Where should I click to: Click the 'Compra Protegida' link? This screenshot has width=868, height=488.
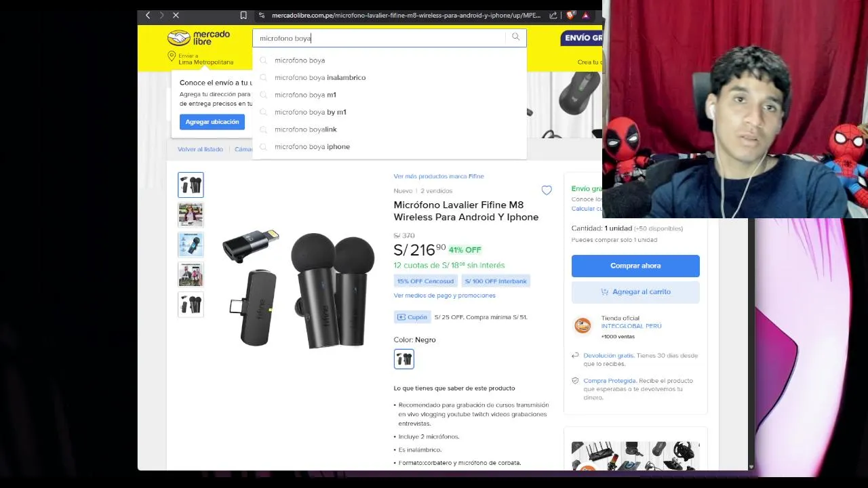coord(610,381)
